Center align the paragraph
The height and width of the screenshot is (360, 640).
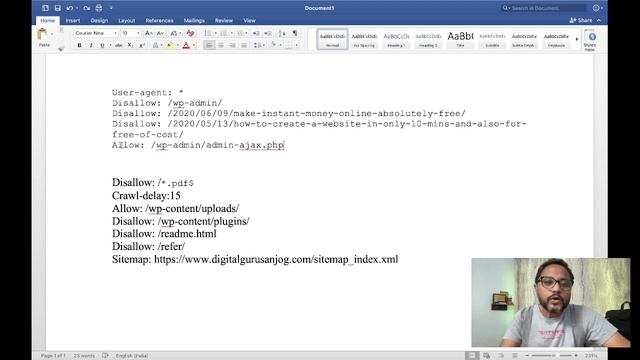pos(221,45)
